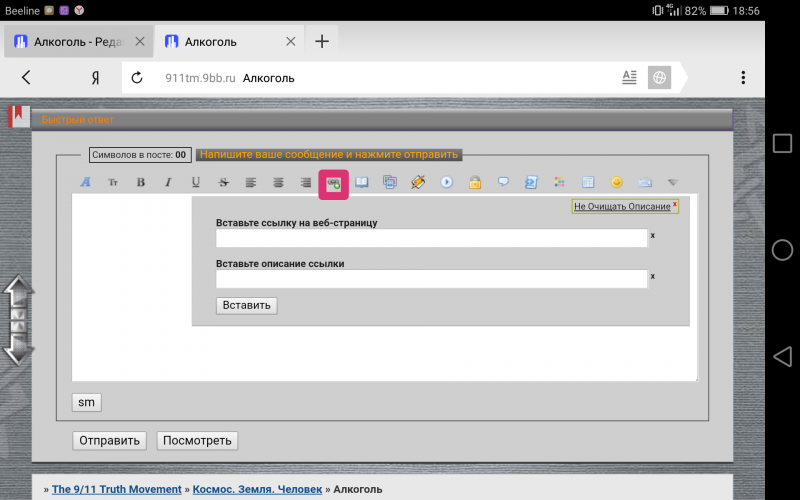
Task: Click the film strip video icon
Action: [x=418, y=182]
